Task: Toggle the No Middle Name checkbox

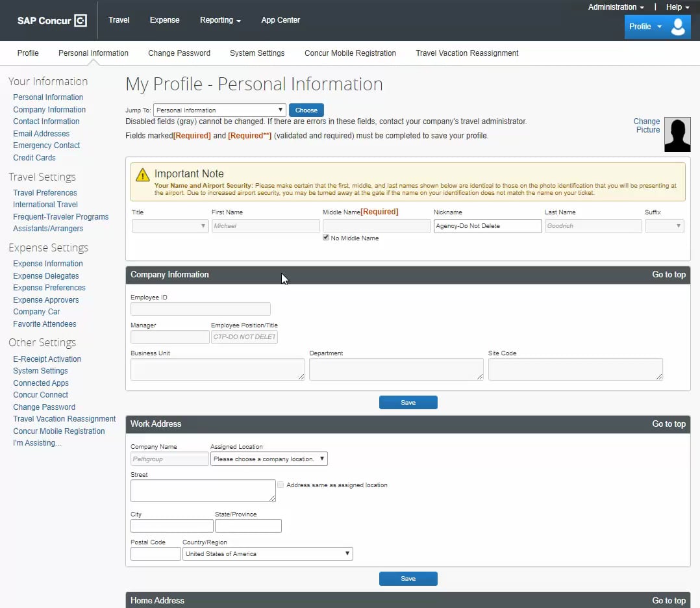Action: coord(326,238)
